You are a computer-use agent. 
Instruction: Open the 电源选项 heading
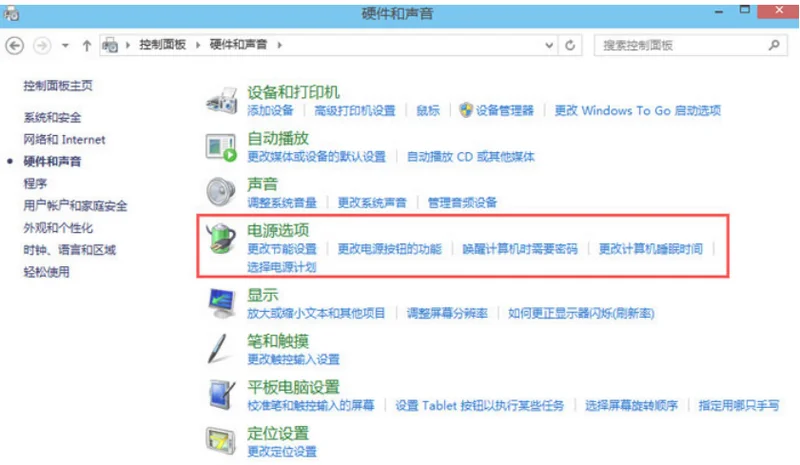pyautogui.click(x=278, y=230)
